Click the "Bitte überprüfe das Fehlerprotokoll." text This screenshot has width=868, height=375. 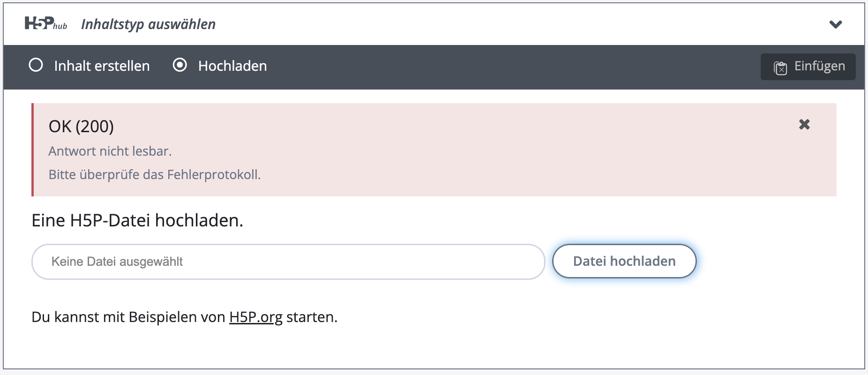click(x=155, y=175)
